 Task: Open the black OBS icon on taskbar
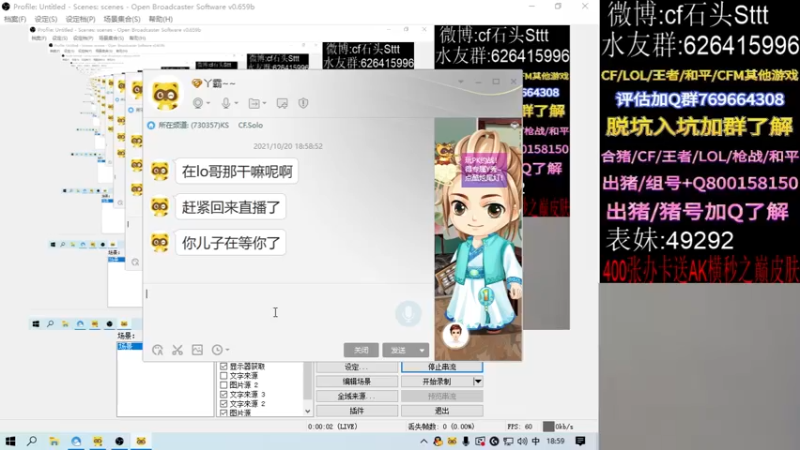pyautogui.click(x=119, y=441)
